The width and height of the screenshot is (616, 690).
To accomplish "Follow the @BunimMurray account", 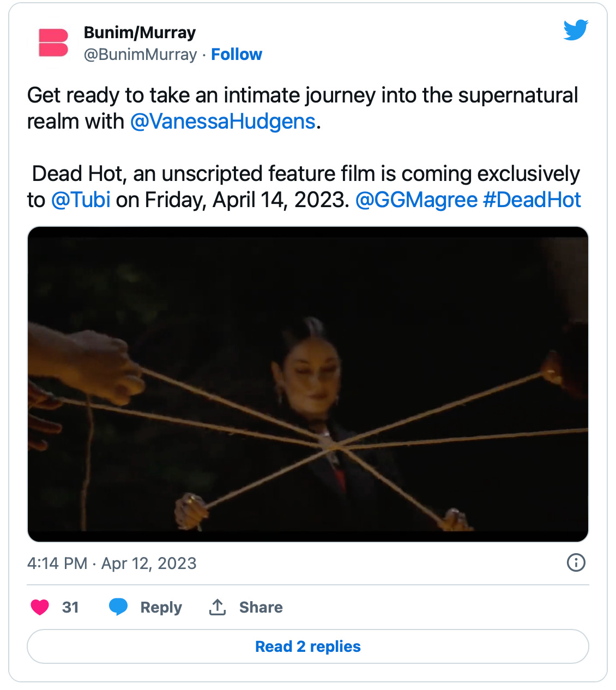I will [x=236, y=55].
